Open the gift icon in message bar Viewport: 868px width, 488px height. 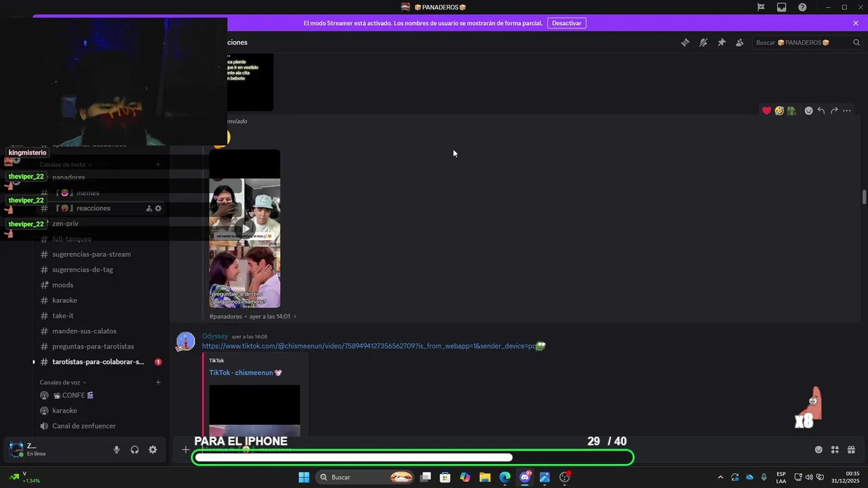coord(851,449)
